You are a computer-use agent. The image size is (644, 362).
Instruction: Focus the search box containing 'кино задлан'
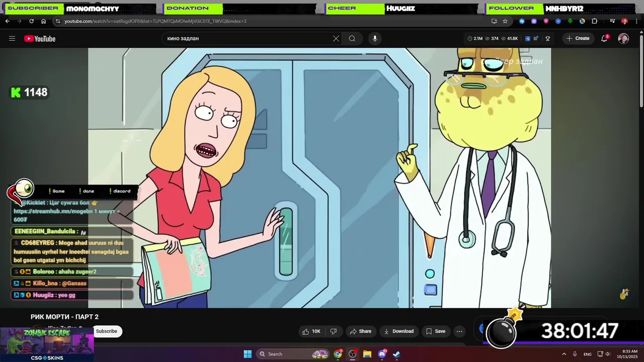[x=247, y=38]
